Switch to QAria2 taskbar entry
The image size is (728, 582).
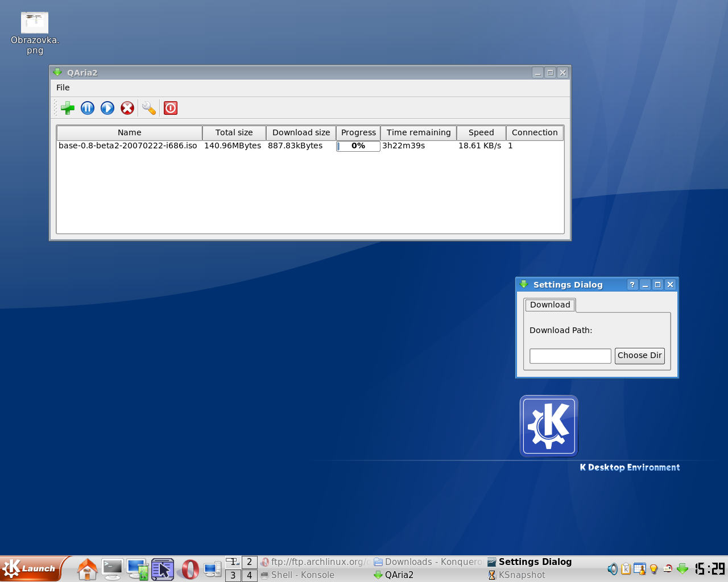[x=428, y=575]
